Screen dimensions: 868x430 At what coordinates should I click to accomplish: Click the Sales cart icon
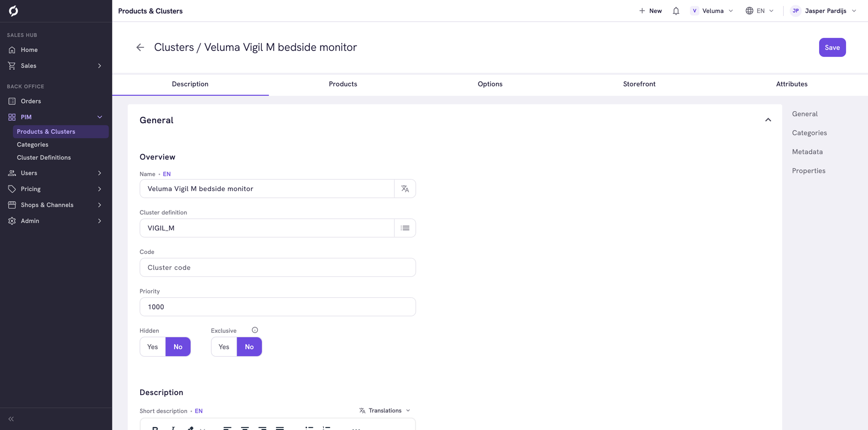tap(12, 66)
